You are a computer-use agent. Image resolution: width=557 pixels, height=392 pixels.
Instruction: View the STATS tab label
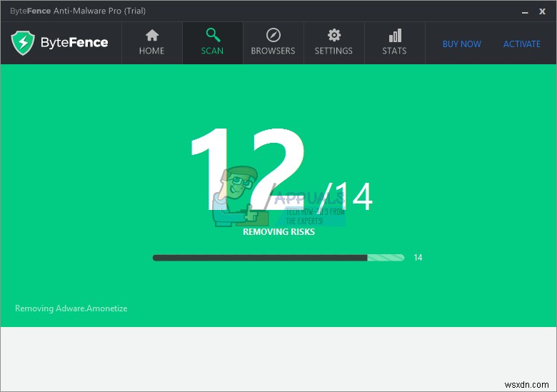pos(394,51)
